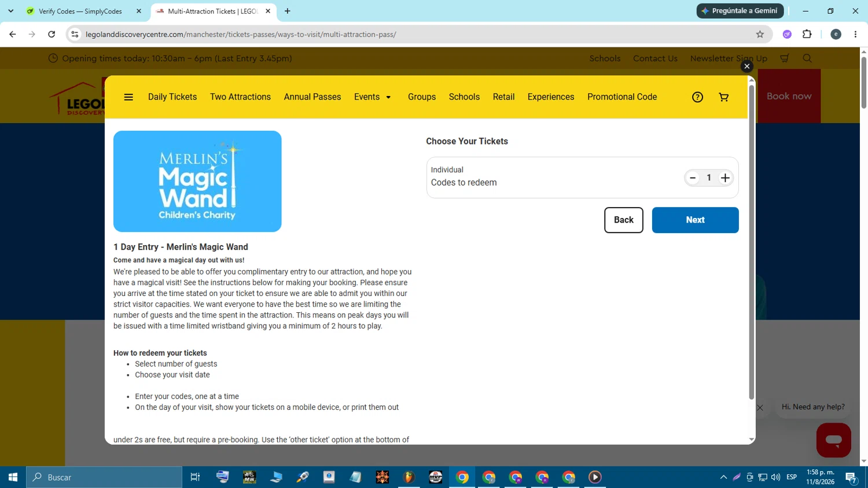The height and width of the screenshot is (488, 868).
Task: Decrease Individual ticket quantity
Action: (693, 178)
